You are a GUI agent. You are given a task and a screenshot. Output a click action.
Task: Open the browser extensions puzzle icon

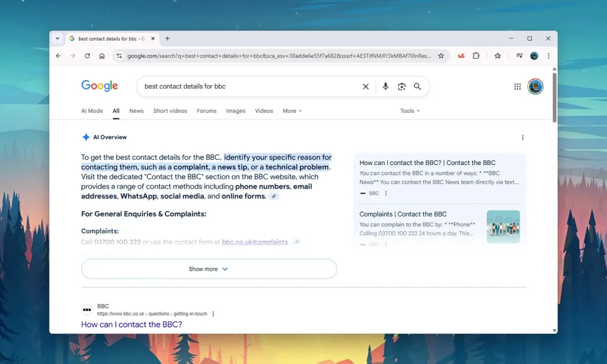point(476,56)
